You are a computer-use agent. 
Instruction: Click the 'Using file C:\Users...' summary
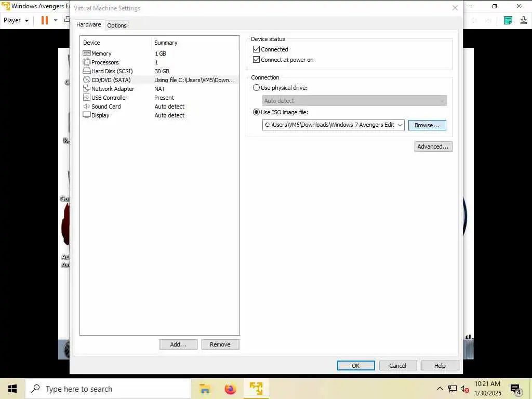(194, 80)
